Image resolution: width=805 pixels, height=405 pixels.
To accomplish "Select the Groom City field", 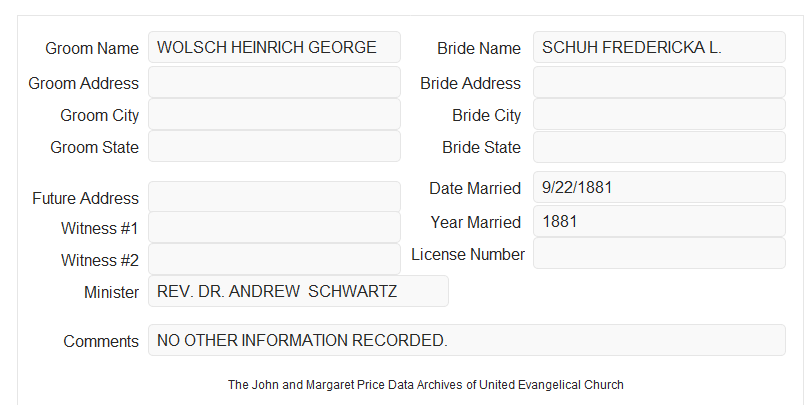I will [274, 114].
